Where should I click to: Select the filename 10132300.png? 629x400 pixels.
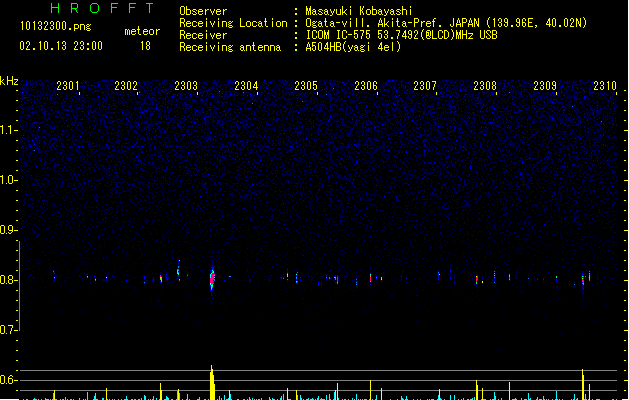[55, 26]
